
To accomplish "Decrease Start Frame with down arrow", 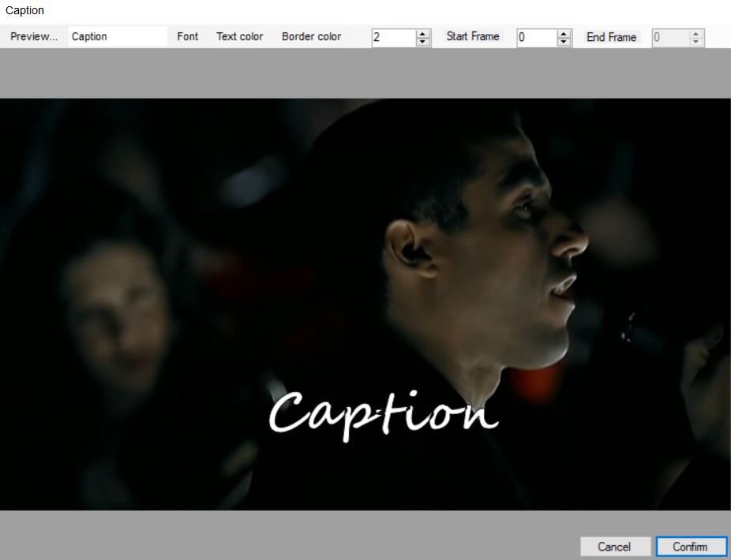I will [x=564, y=42].
